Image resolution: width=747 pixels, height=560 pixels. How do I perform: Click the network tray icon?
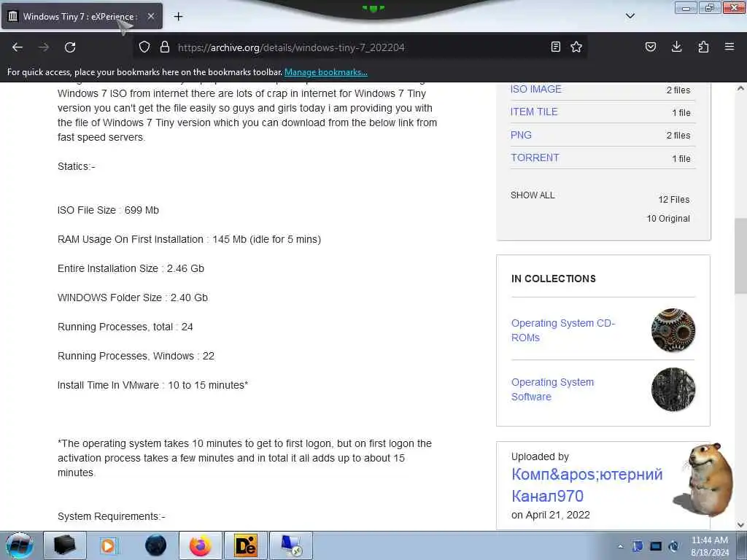(638, 546)
